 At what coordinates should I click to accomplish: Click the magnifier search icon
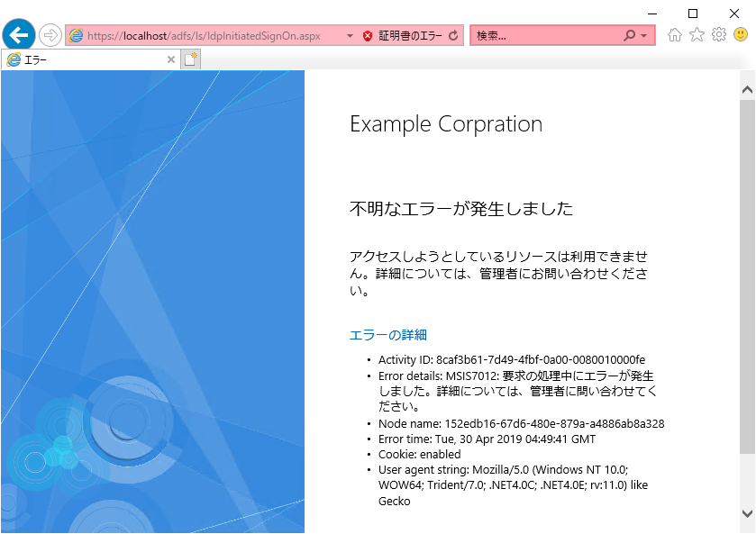[629, 36]
